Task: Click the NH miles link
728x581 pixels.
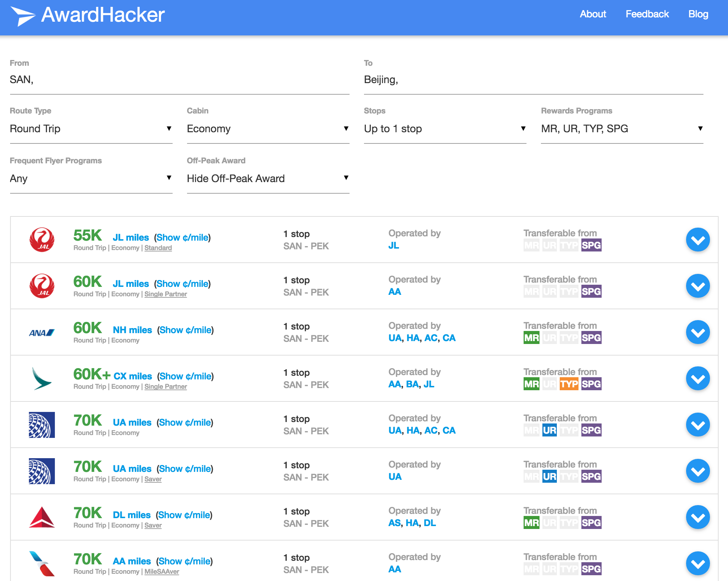Action: [133, 330]
